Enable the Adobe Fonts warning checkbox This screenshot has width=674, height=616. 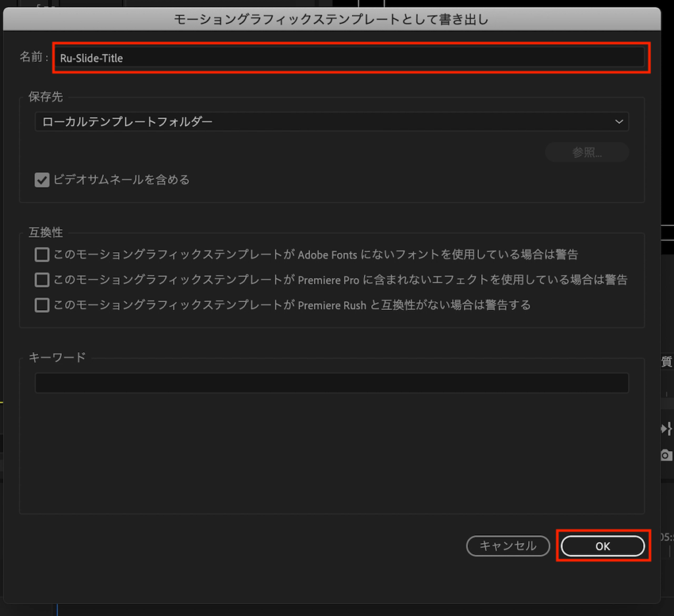coord(42,255)
